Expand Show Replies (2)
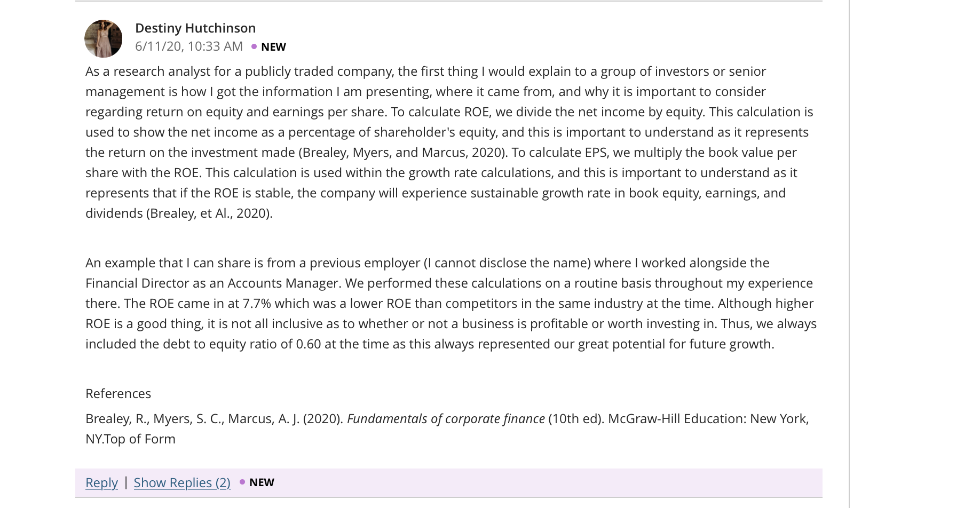 point(182,482)
